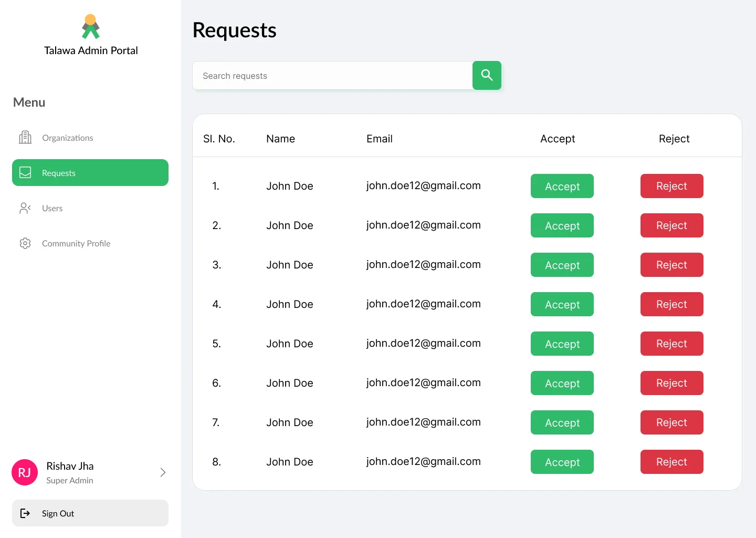Click the Users people icon

(25, 208)
